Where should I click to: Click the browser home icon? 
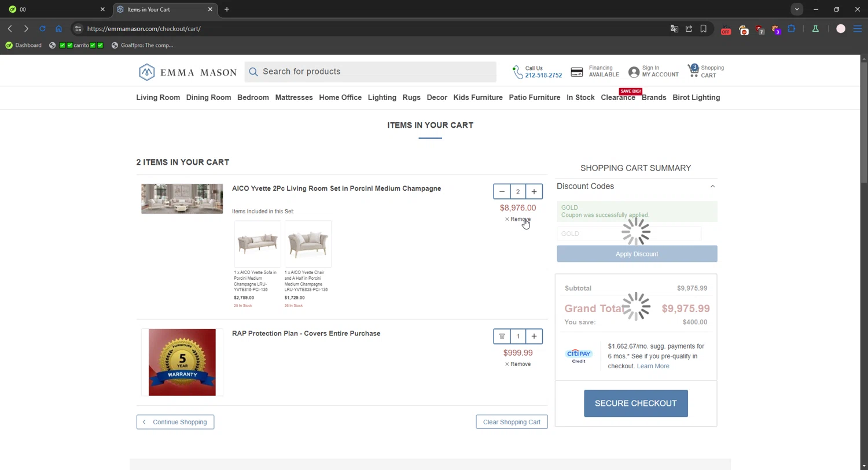pyautogui.click(x=58, y=28)
